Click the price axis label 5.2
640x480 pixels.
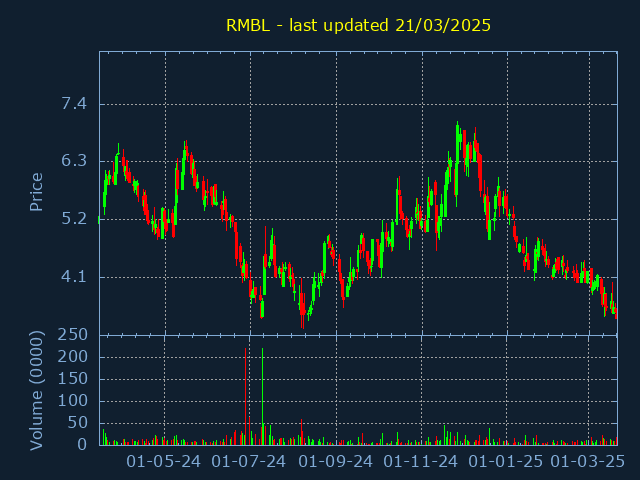click(74, 219)
